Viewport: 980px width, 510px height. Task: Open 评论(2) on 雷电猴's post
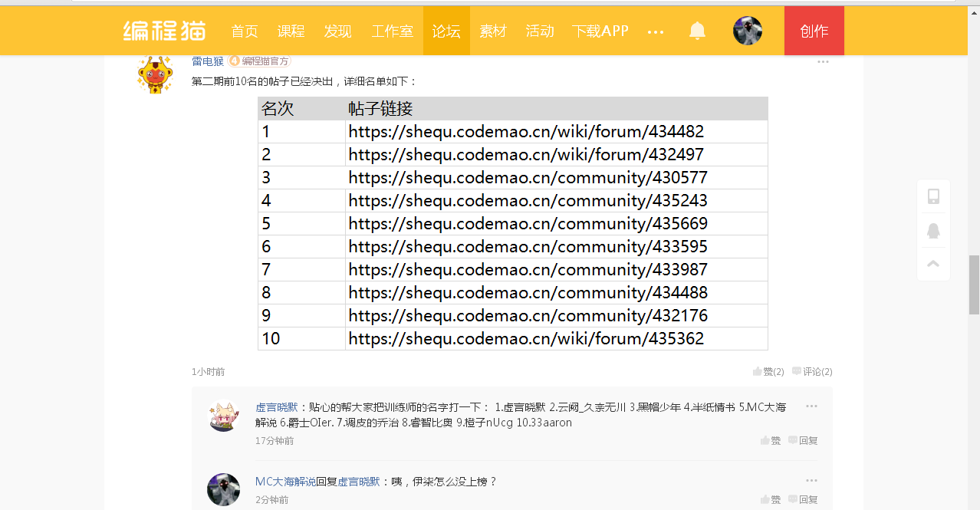click(812, 371)
